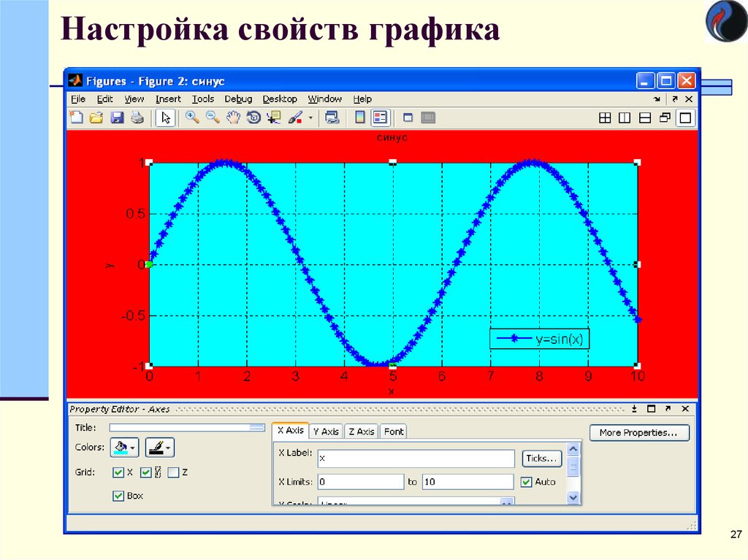Open the View menu
This screenshot has width=748, height=560.
134,99
